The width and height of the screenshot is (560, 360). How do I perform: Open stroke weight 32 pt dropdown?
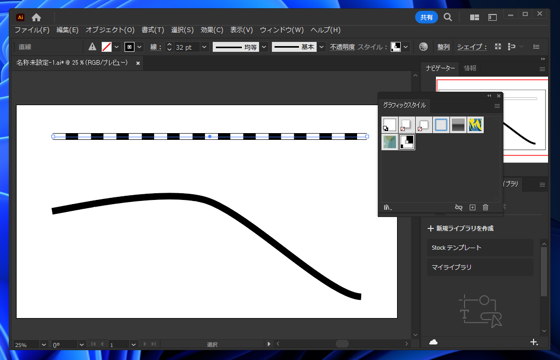[204, 47]
